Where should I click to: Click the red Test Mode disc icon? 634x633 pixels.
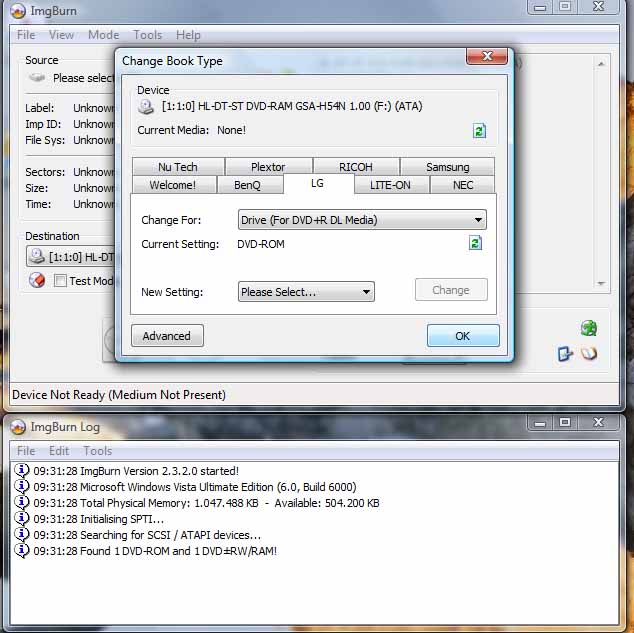point(37,280)
